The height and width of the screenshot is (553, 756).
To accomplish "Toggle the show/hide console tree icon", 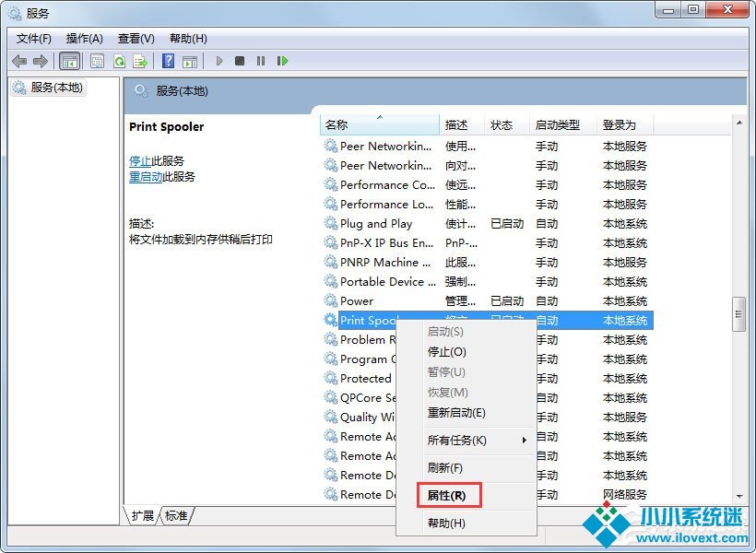I will tap(69, 61).
